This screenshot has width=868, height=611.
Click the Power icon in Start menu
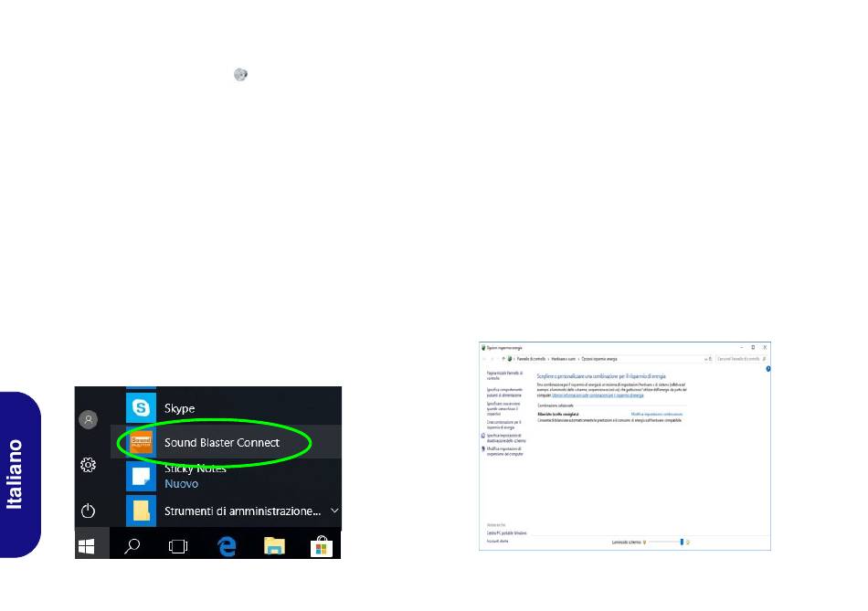pos(88,511)
